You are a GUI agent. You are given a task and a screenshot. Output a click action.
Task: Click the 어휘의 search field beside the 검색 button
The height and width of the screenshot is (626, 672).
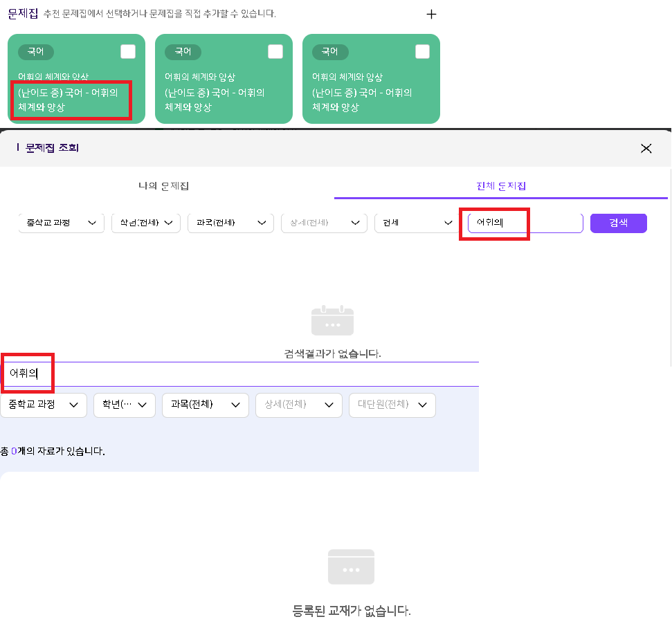525,223
